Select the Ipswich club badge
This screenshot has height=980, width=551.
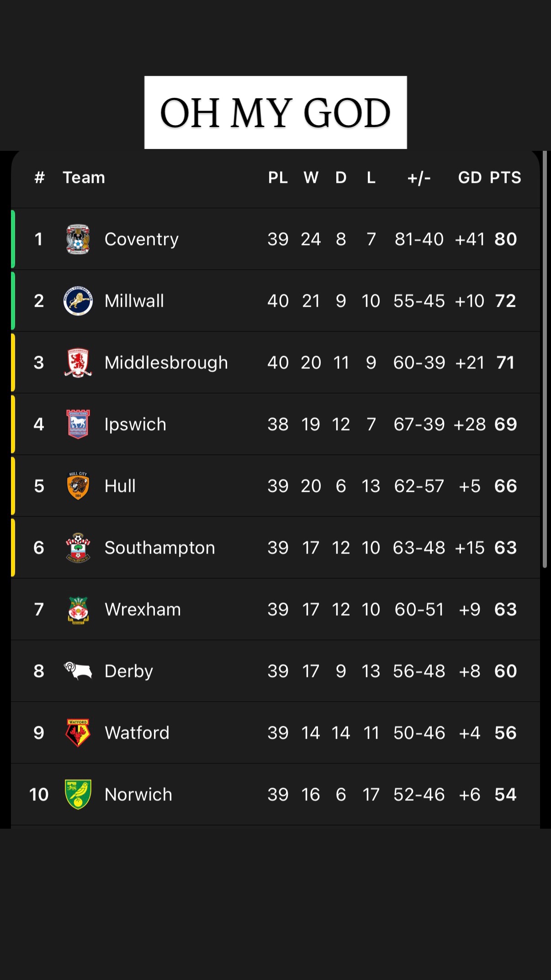coord(78,424)
